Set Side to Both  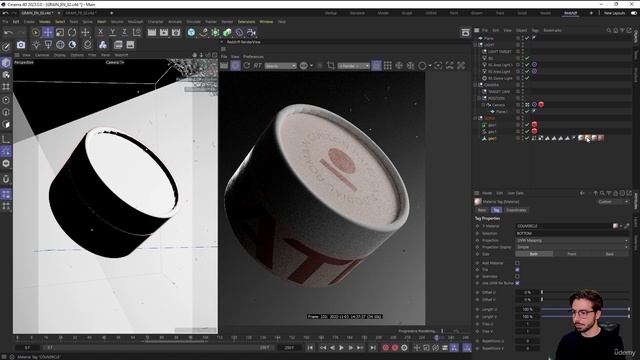pos(534,254)
